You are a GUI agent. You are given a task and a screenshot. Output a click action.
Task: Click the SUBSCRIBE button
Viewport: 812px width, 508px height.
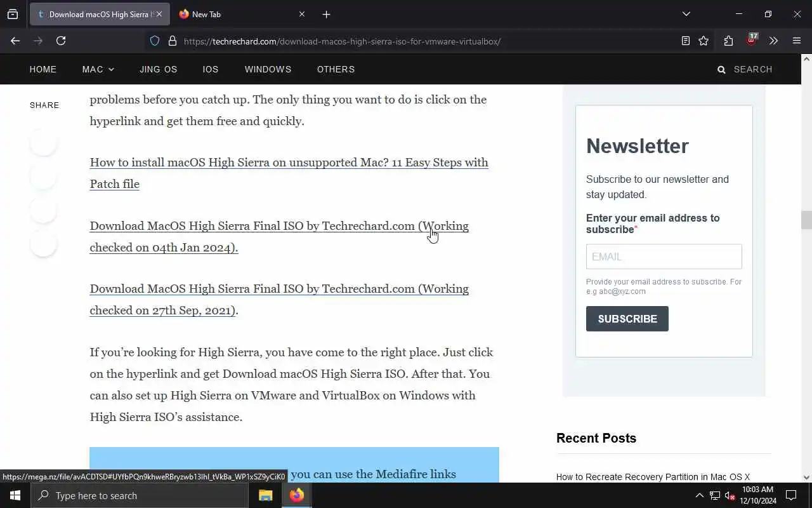pyautogui.click(x=627, y=319)
